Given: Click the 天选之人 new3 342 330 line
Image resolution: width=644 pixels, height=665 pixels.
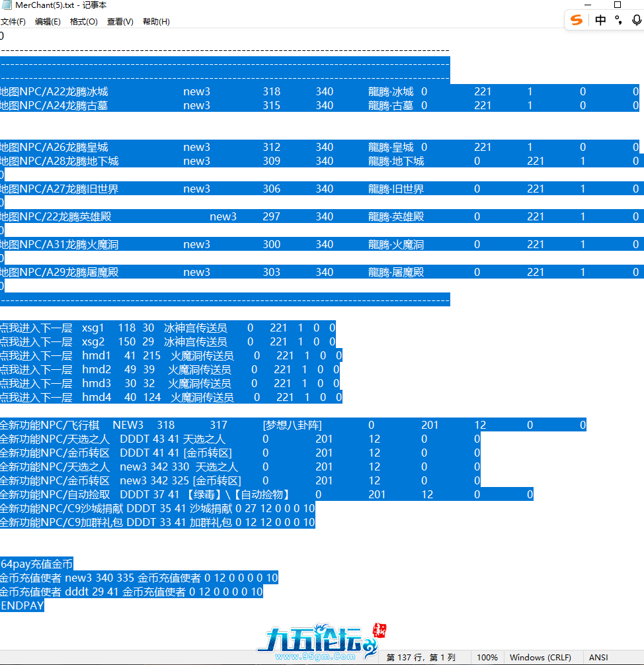Looking at the screenshot, I should (240, 466).
